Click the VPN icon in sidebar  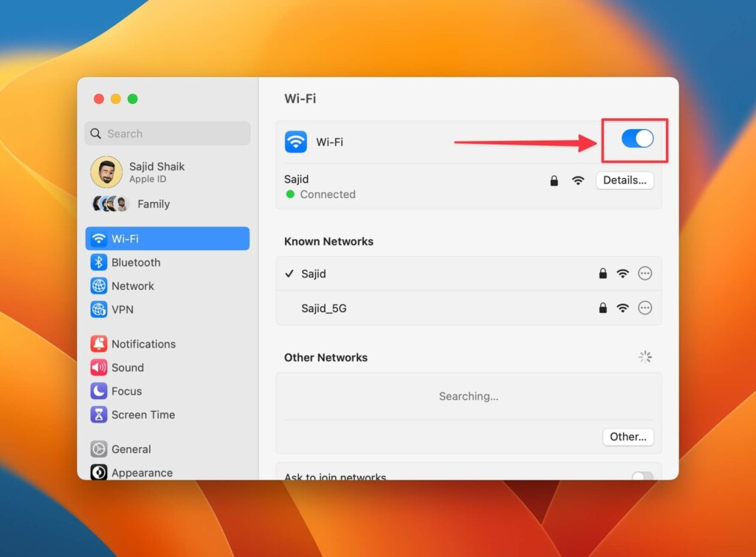pyautogui.click(x=99, y=310)
